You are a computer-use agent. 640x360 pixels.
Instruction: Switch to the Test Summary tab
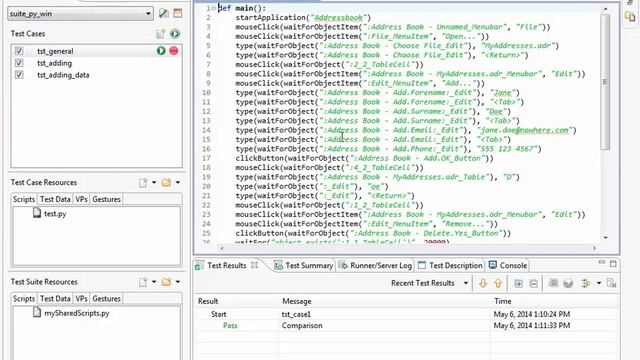[303, 265]
